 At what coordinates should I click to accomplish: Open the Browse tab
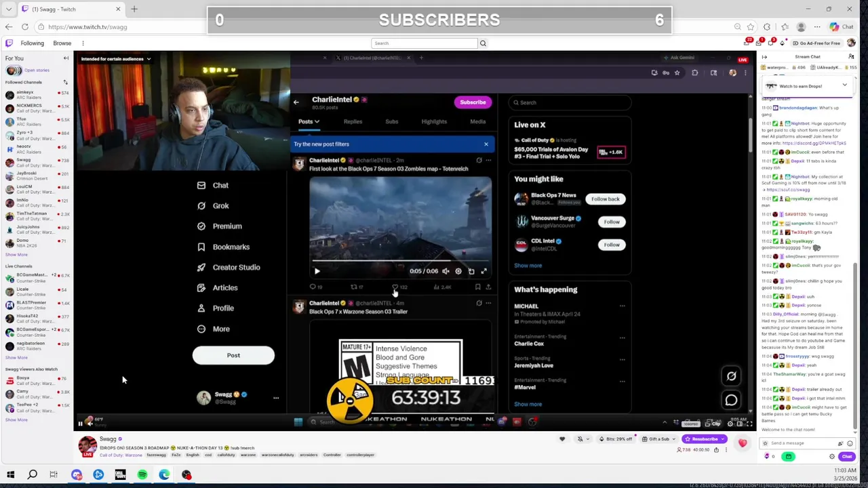[62, 43]
